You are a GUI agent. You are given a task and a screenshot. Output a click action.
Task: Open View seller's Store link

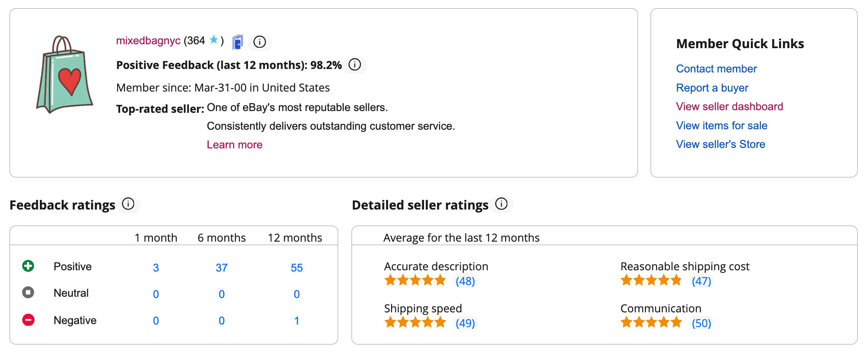720,144
